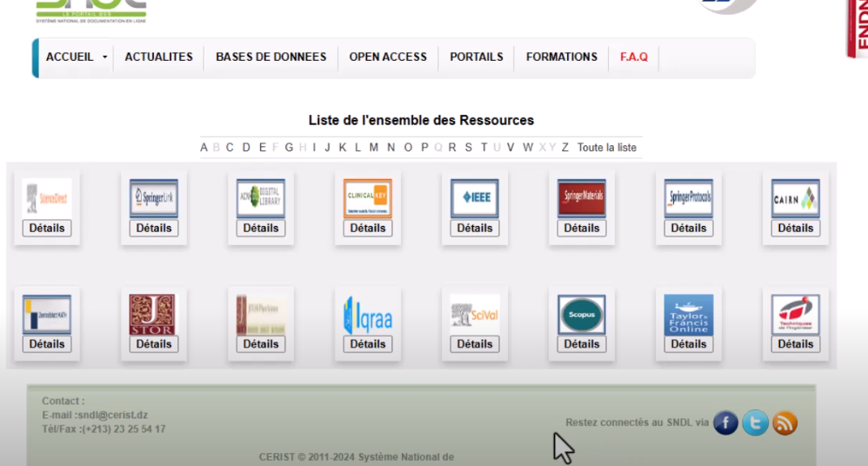Image resolution: width=868 pixels, height=466 pixels.
Task: Filter resources by letter S
Action: tap(468, 148)
